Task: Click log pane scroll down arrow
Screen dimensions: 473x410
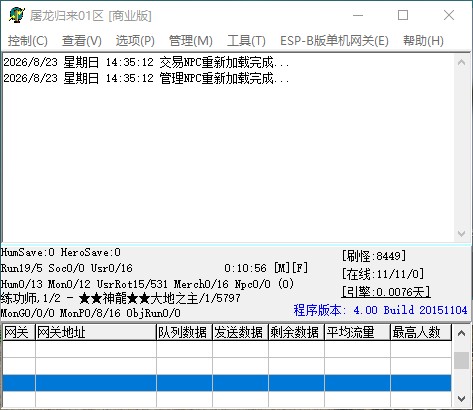Action: pyautogui.click(x=462, y=233)
